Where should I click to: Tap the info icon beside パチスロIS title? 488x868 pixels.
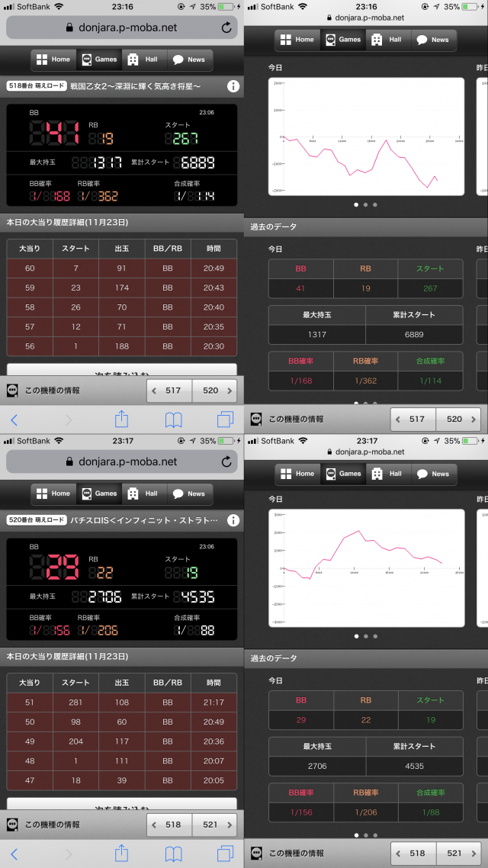pos(233,520)
